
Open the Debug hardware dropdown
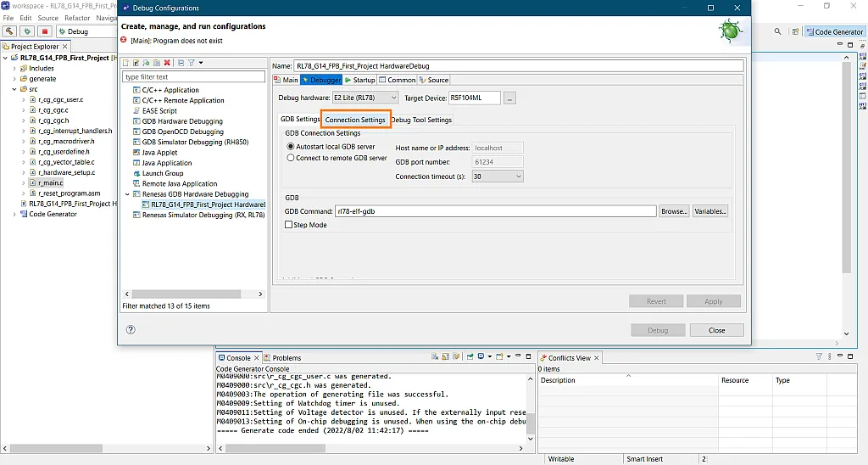coord(364,98)
